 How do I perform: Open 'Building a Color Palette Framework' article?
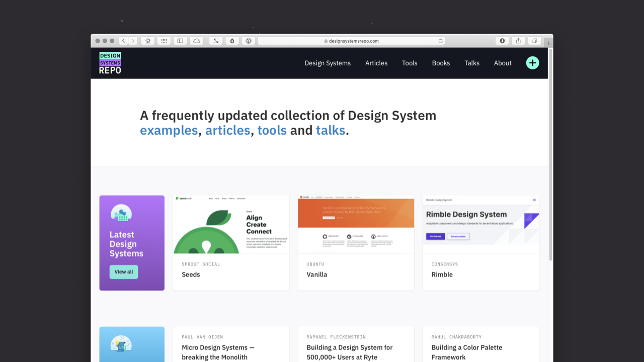click(x=467, y=352)
